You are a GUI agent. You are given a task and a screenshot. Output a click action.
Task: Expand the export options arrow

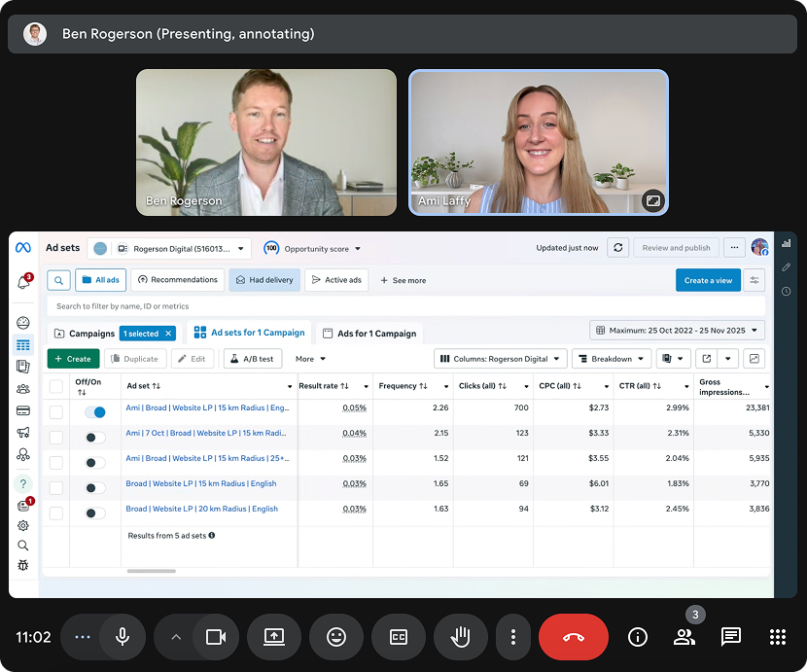click(x=727, y=359)
